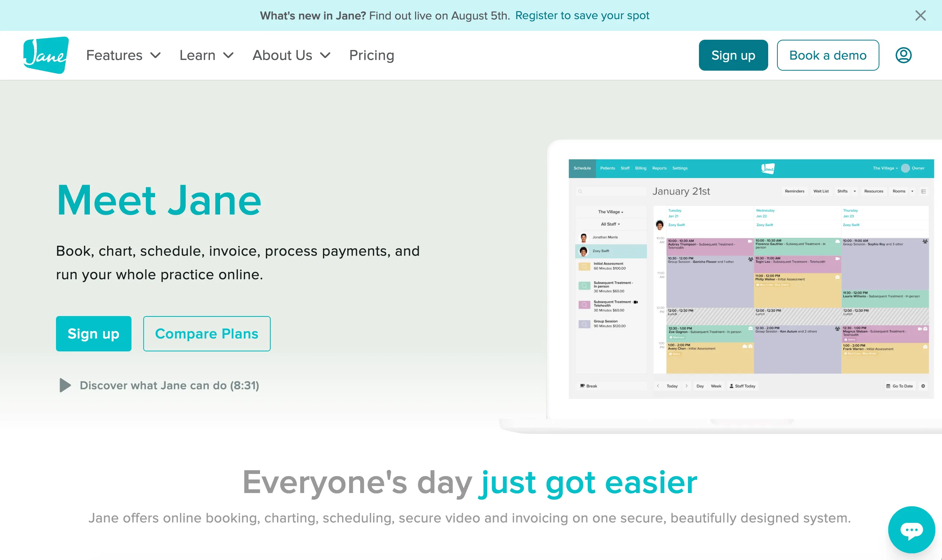Expand the Features menu
Screen dimensions: 942x560
pyautogui.click(x=123, y=55)
